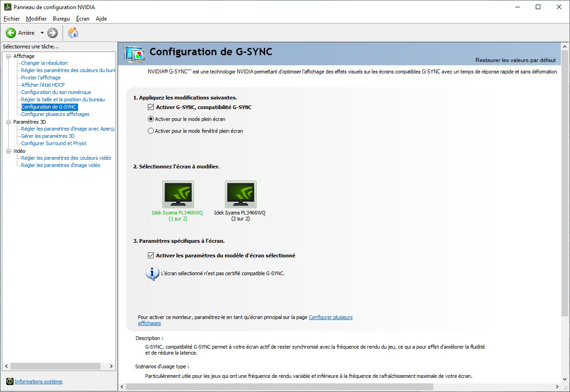Open the Bureau menu
The height and width of the screenshot is (392, 570).
tap(62, 19)
